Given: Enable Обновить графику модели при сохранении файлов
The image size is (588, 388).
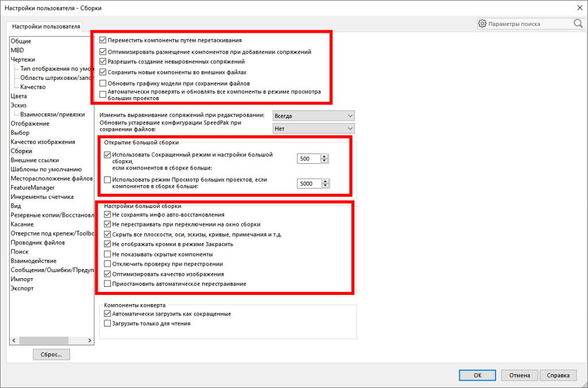Looking at the screenshot, I should tap(103, 83).
